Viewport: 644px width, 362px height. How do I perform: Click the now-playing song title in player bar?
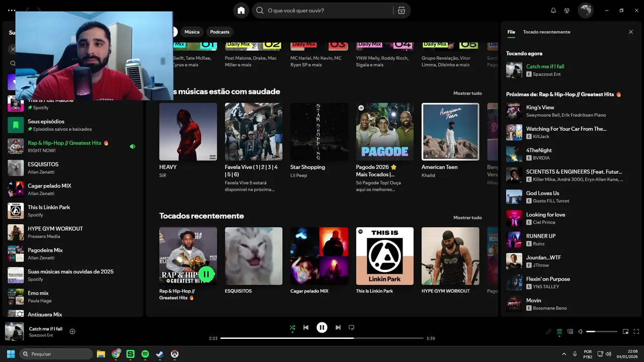(x=46, y=329)
